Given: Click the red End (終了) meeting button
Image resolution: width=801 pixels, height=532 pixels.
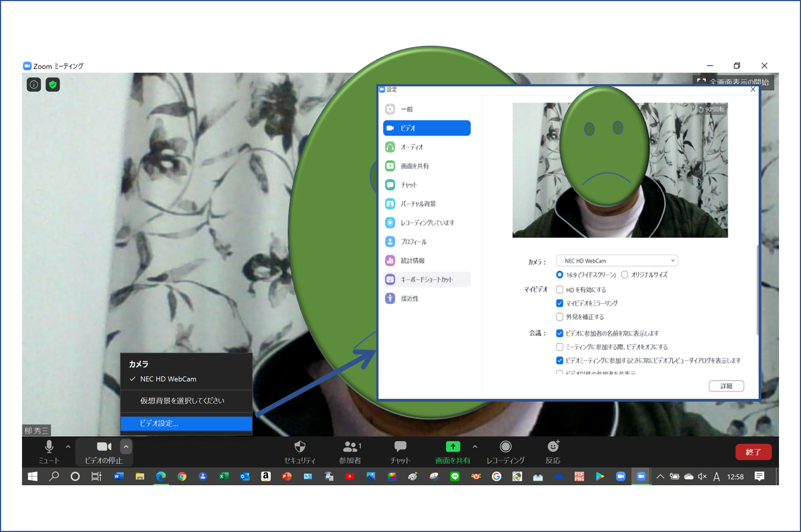Looking at the screenshot, I should click(754, 452).
